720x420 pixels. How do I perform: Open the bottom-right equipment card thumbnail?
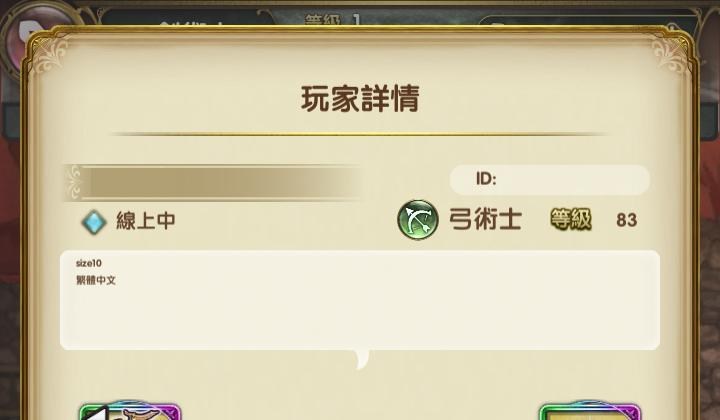coord(590,412)
